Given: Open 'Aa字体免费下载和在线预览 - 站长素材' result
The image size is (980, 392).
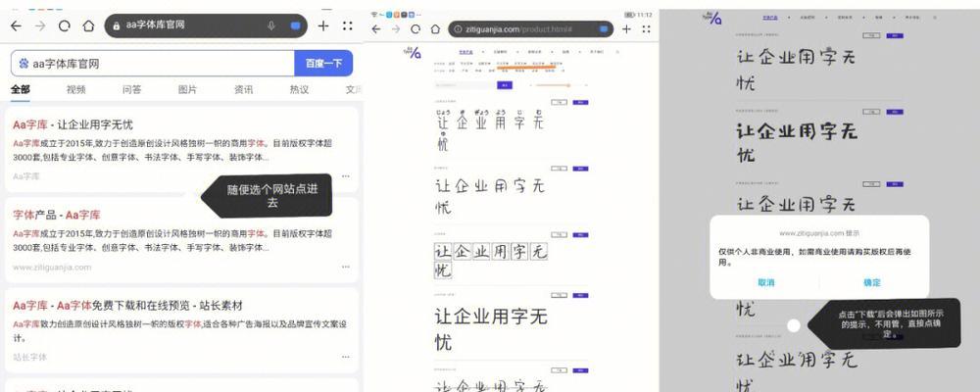Looking at the screenshot, I should [x=127, y=306].
